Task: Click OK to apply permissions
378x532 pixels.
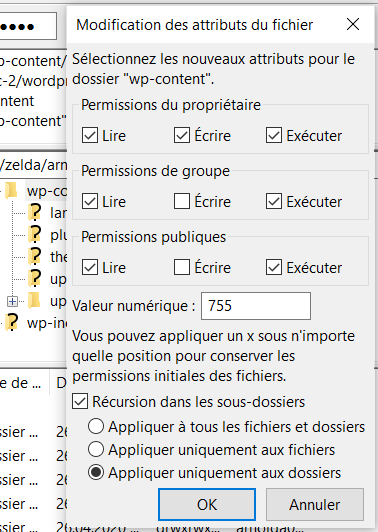Action: (x=207, y=505)
